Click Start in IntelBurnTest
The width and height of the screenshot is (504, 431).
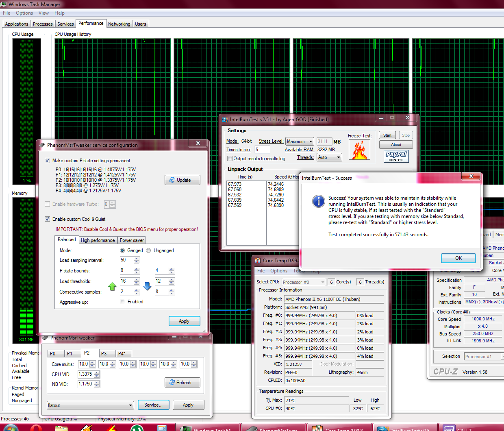tap(387, 135)
